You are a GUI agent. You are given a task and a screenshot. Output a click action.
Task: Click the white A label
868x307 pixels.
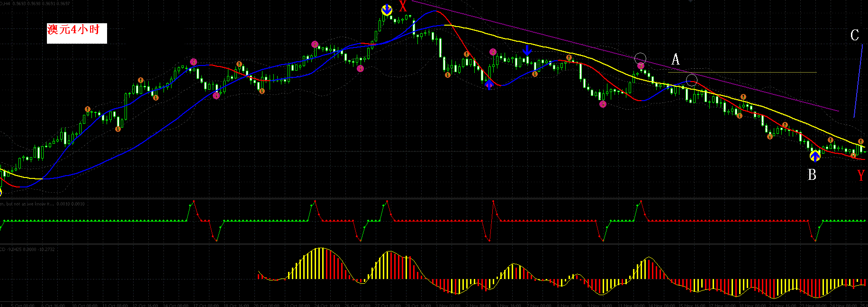coord(676,59)
